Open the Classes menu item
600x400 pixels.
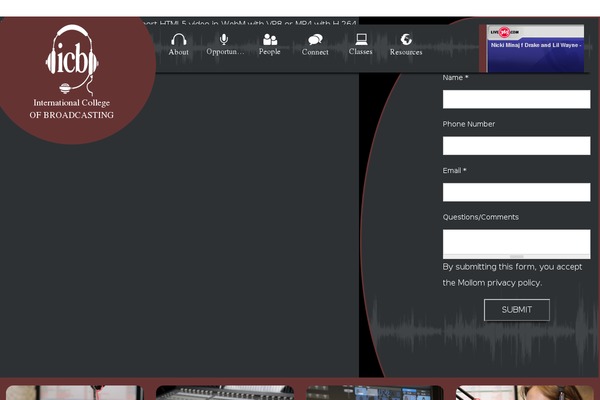coord(360,52)
